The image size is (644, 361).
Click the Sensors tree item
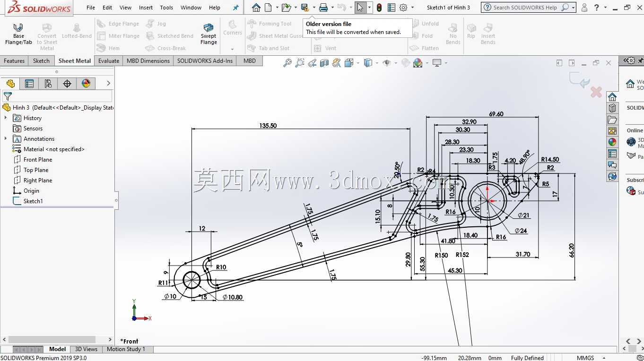pos(33,129)
